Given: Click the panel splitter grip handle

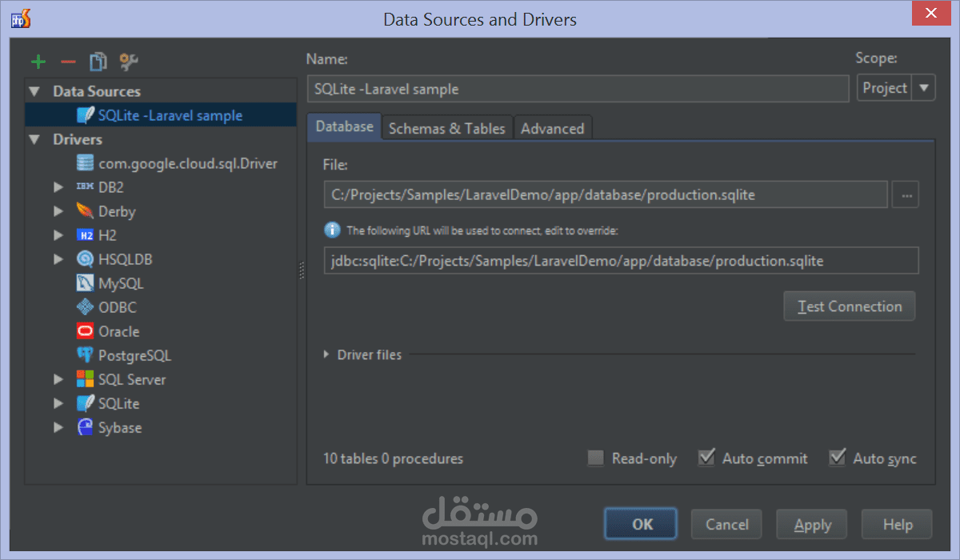Looking at the screenshot, I should coord(302,270).
